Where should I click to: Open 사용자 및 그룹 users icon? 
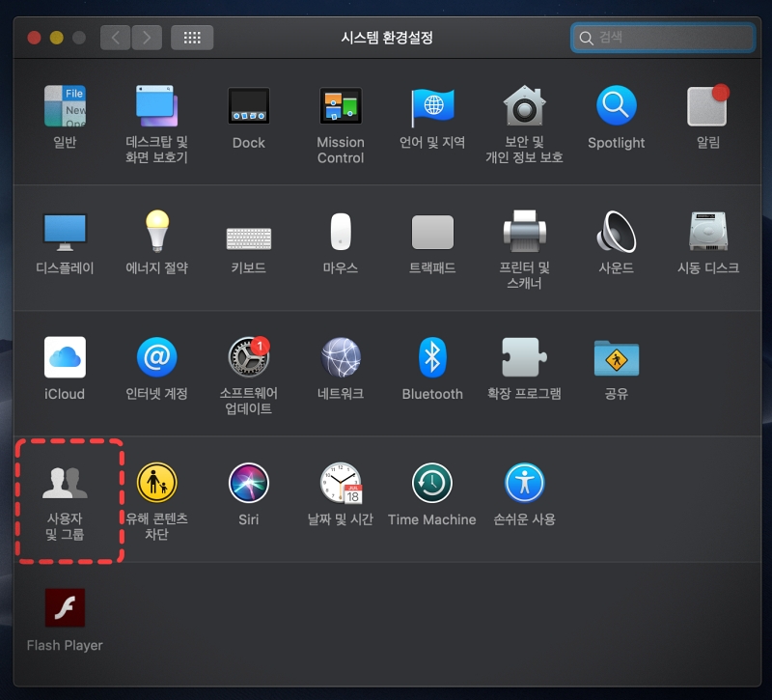(x=65, y=484)
